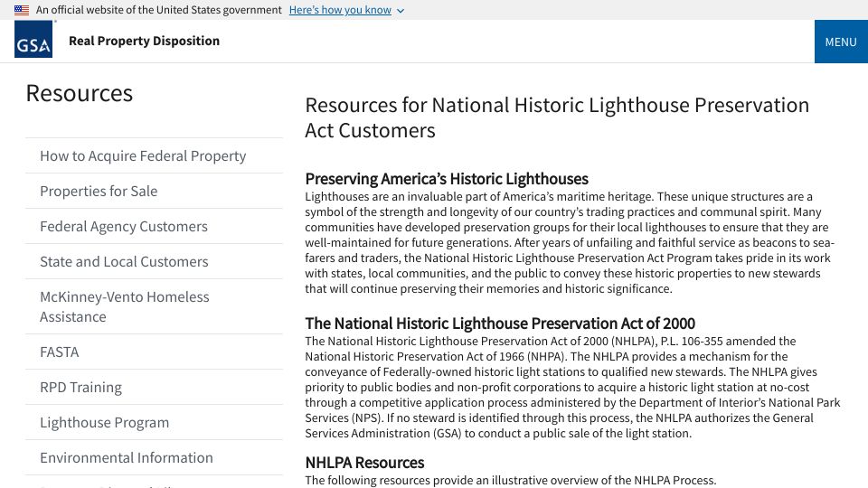The width and height of the screenshot is (868, 488).
Task: Go to Real Property Disposition home link
Action: pyautogui.click(x=144, y=41)
